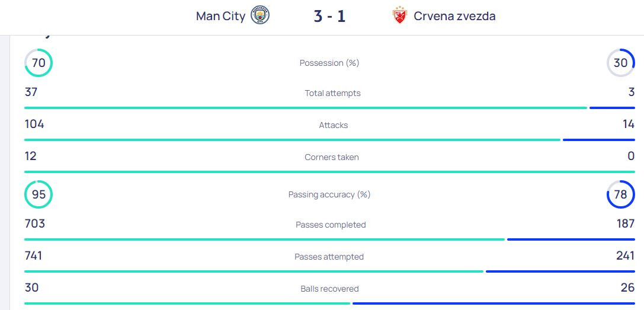Viewport: 644px width, 310px height.
Task: Click the Passes completed label
Action: click(x=331, y=225)
